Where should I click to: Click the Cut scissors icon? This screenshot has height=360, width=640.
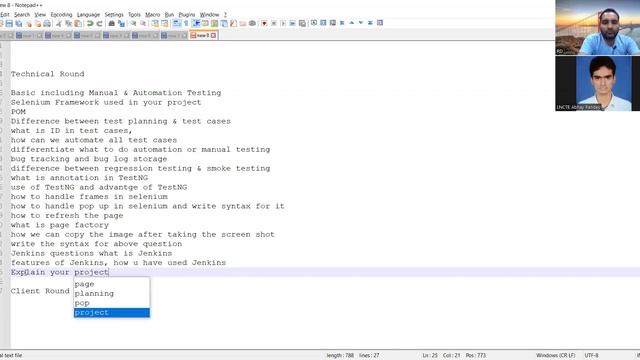click(x=59, y=23)
